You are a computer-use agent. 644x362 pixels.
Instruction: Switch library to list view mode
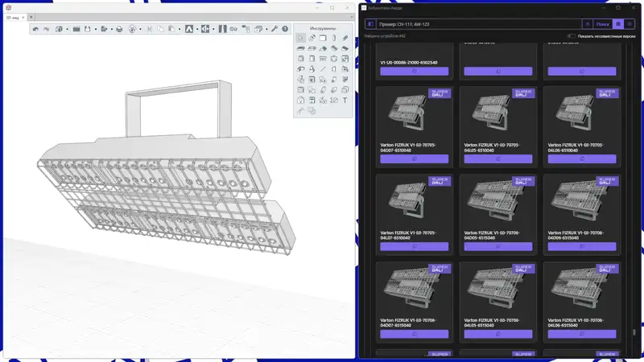tap(629, 24)
